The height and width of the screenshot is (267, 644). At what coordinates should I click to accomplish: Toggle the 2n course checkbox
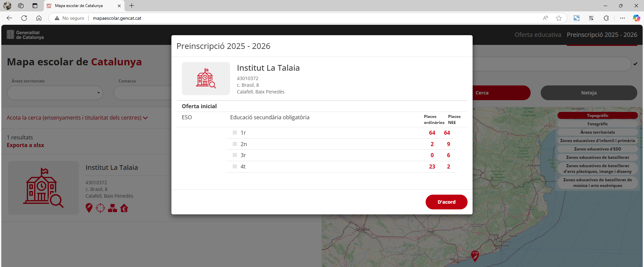[x=235, y=144]
